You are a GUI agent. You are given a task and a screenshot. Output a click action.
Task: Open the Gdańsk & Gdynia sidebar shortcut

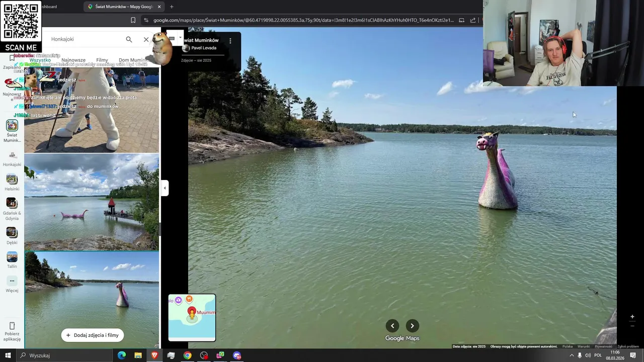(12, 209)
